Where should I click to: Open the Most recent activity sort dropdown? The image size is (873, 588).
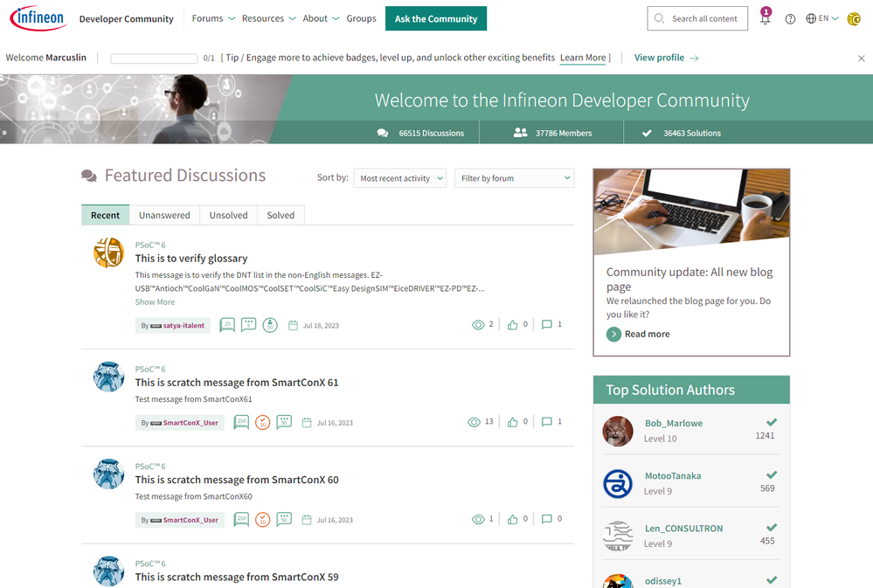pos(399,178)
